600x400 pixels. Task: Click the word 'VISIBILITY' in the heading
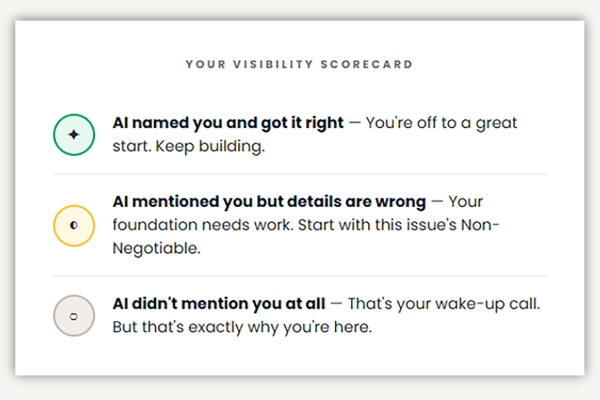273,64
